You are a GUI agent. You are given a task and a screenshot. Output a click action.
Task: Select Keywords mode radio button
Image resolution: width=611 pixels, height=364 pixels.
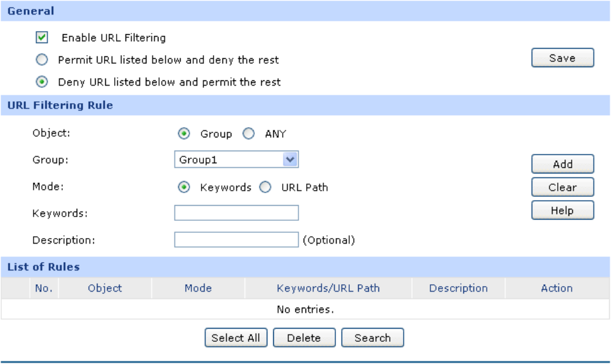pos(184,187)
